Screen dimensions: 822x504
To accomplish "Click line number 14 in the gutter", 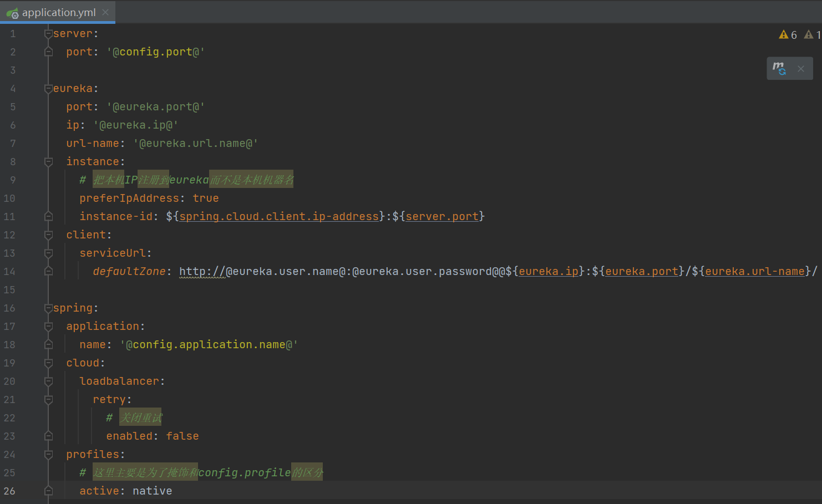I will click(x=9, y=272).
